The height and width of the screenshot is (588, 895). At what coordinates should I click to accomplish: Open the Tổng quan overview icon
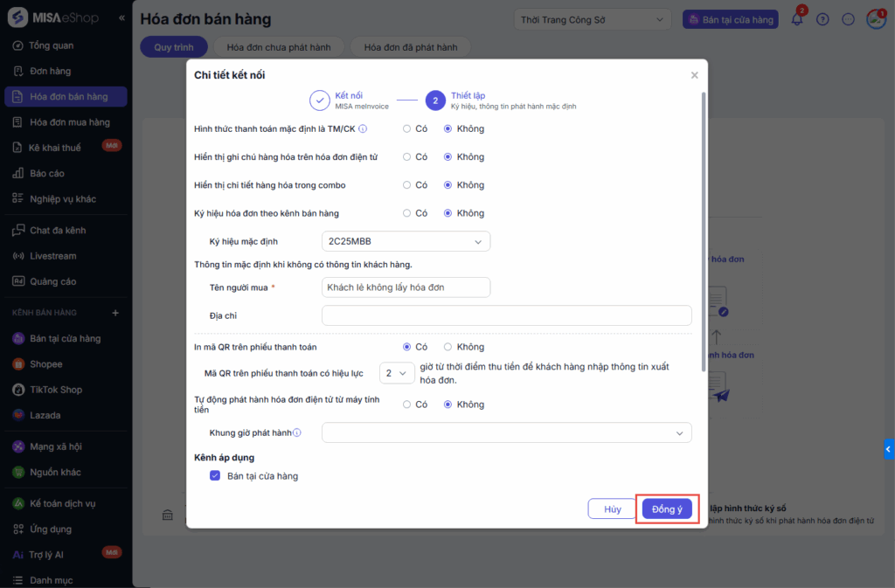pos(17,45)
